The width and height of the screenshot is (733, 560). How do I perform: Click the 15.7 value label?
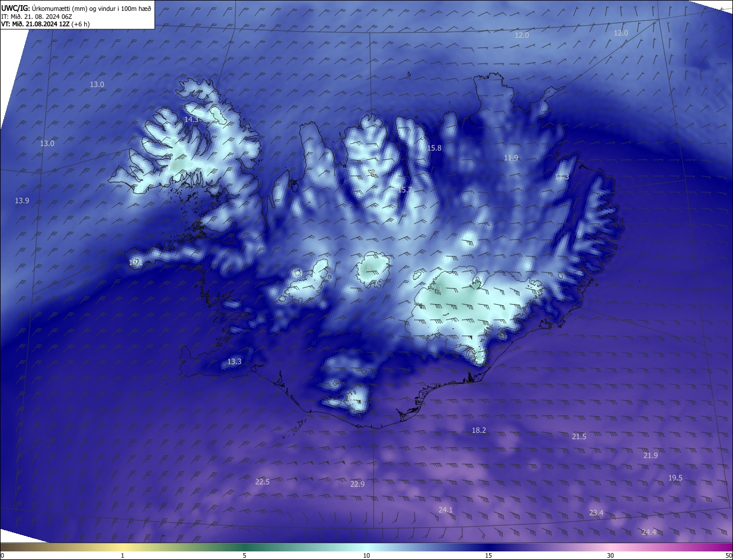click(x=405, y=190)
